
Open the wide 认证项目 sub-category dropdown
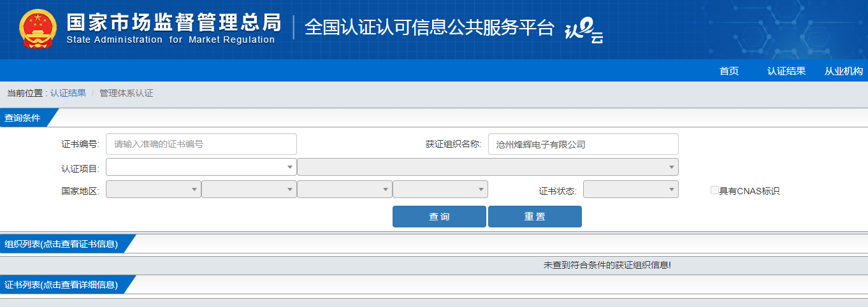(x=488, y=167)
